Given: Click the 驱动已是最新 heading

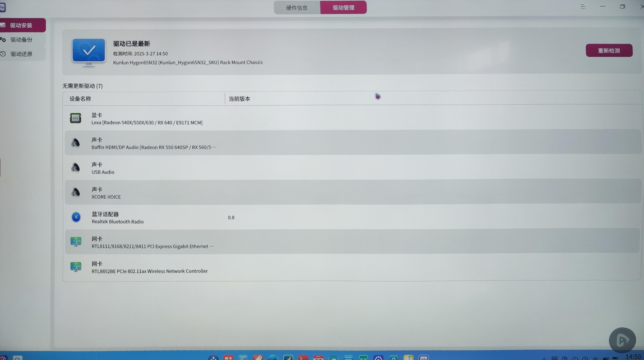Looking at the screenshot, I should tap(132, 43).
